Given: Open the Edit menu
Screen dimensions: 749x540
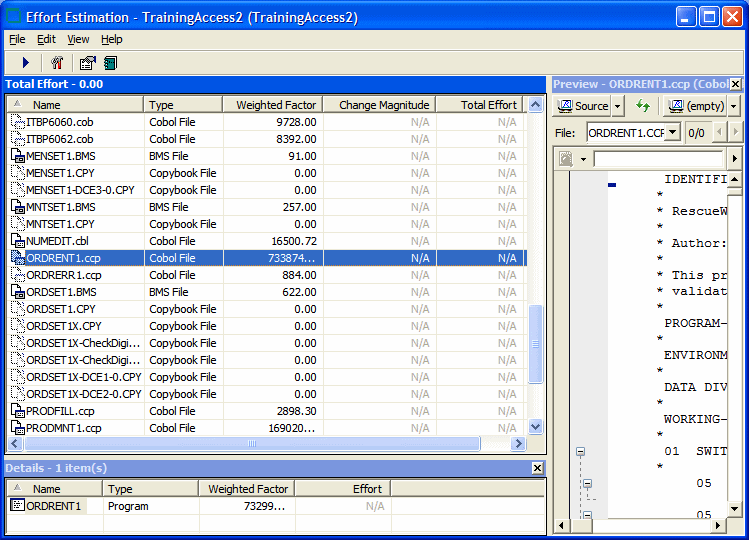Looking at the screenshot, I should (x=47, y=39).
